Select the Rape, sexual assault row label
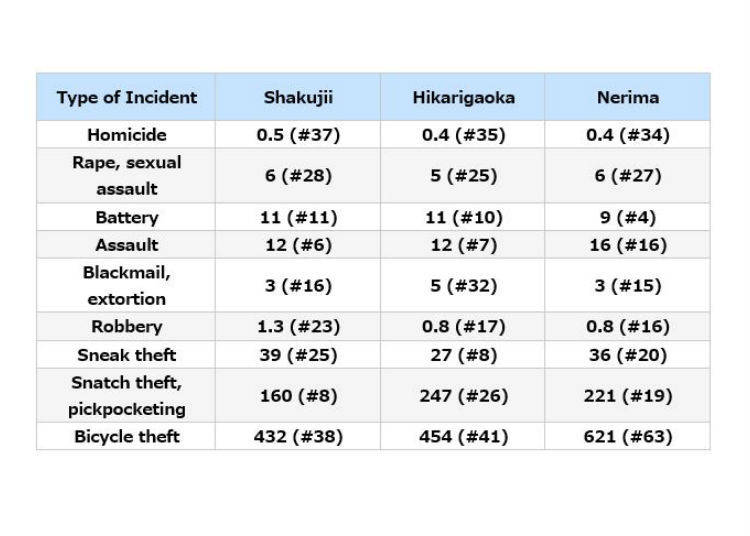Viewport: 750px width, 536px height. (x=127, y=175)
